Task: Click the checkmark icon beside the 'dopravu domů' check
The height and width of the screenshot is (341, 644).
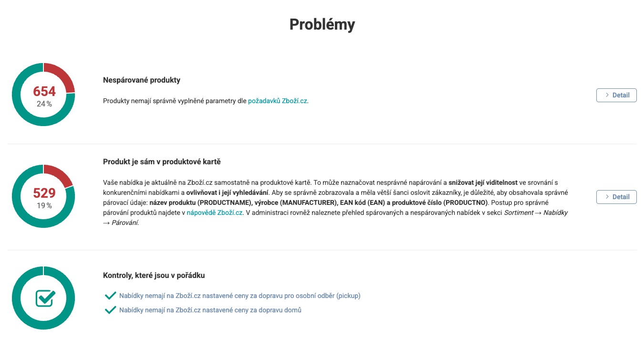Action: pyautogui.click(x=111, y=310)
